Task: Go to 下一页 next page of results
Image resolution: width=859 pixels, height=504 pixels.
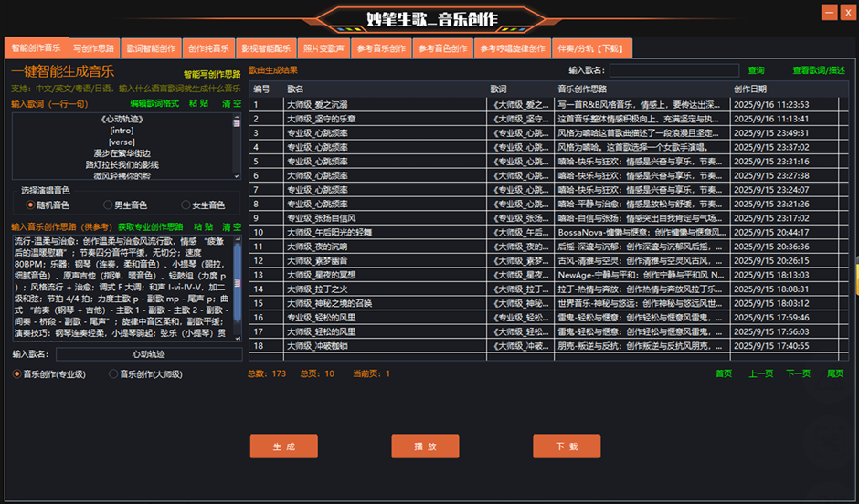Action: tap(798, 373)
